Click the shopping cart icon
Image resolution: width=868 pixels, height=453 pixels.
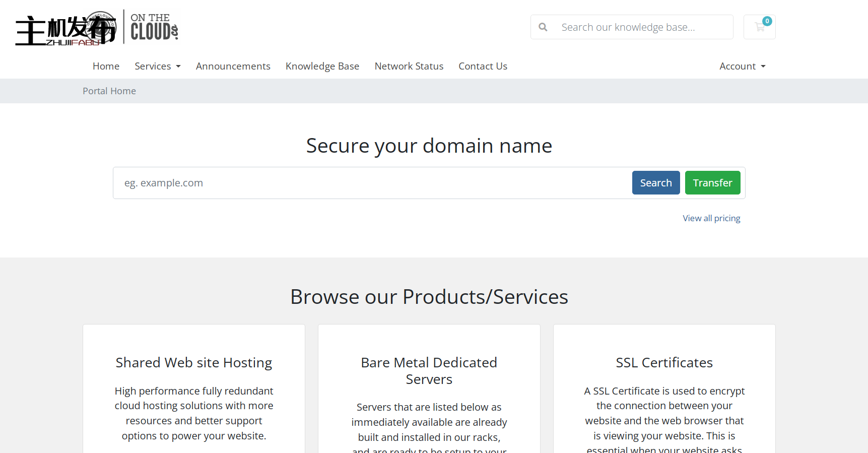point(759,27)
